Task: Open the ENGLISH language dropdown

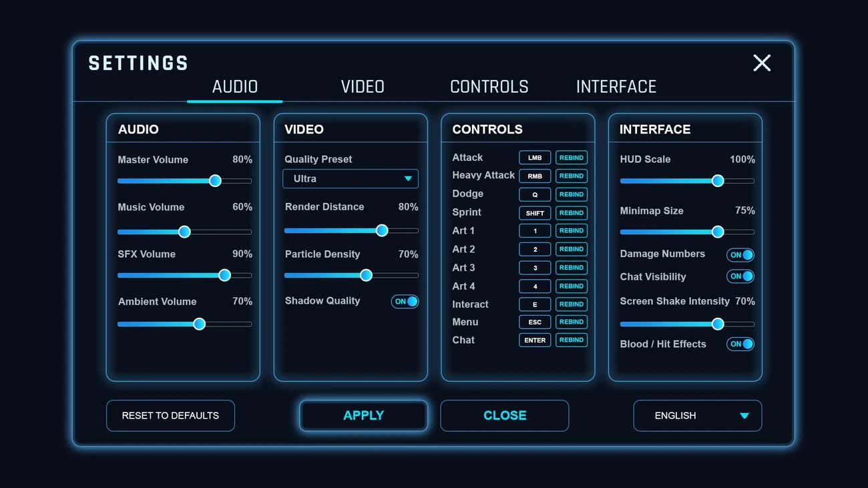Action: point(698,416)
